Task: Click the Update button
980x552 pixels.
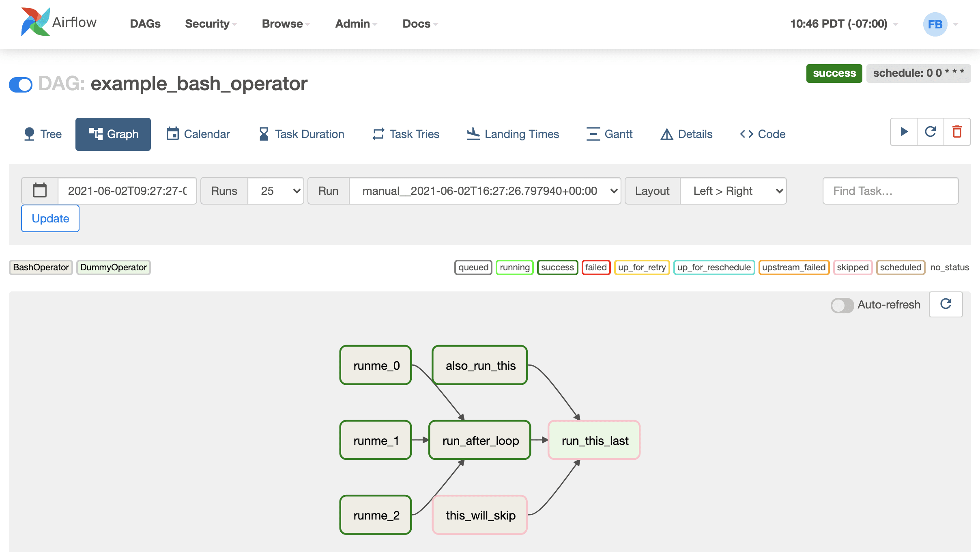Action: click(x=50, y=218)
